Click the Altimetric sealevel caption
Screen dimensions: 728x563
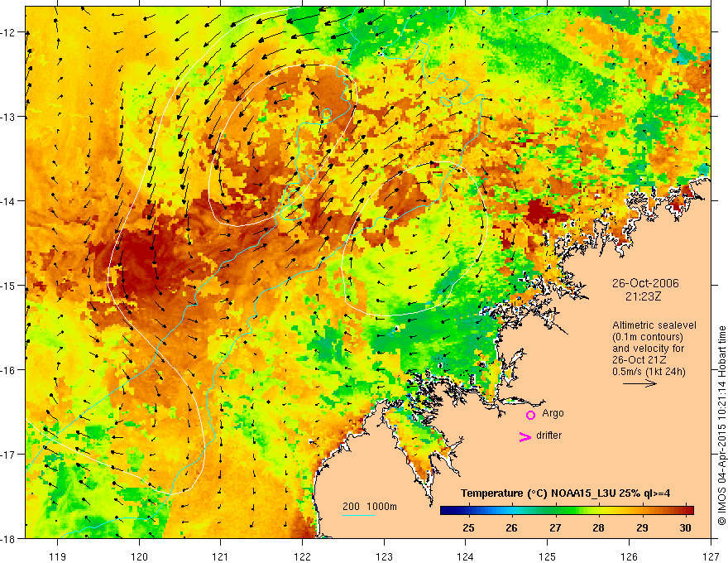tap(654, 325)
